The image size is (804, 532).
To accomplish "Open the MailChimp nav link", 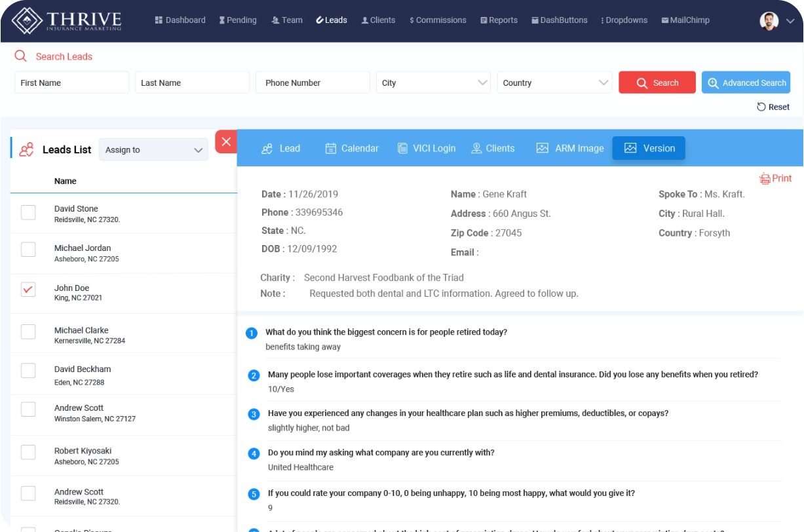I will [x=685, y=20].
